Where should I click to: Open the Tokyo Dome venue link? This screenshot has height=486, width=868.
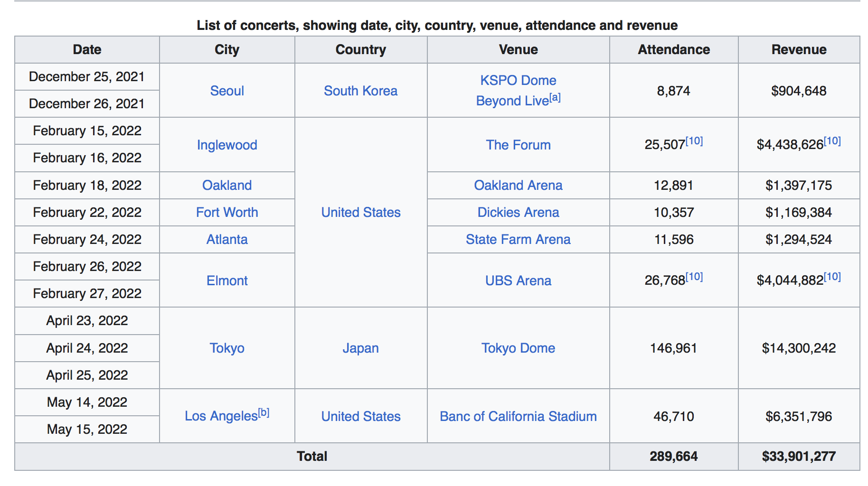tap(518, 348)
